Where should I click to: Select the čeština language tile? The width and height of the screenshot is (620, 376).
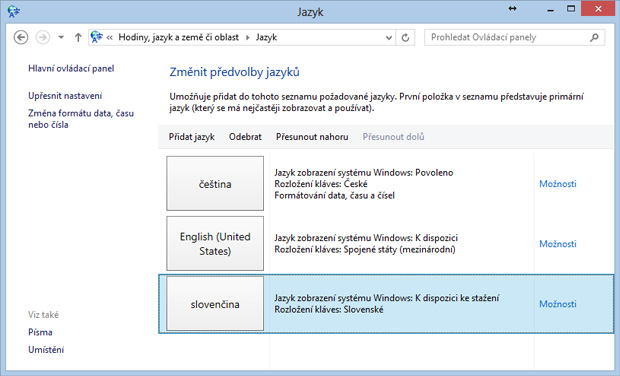click(x=215, y=183)
